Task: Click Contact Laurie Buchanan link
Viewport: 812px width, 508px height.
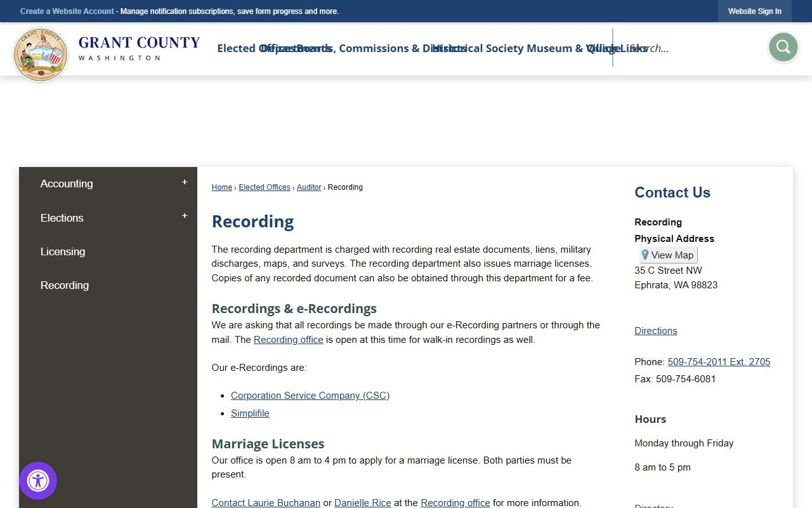Action: [x=266, y=503]
